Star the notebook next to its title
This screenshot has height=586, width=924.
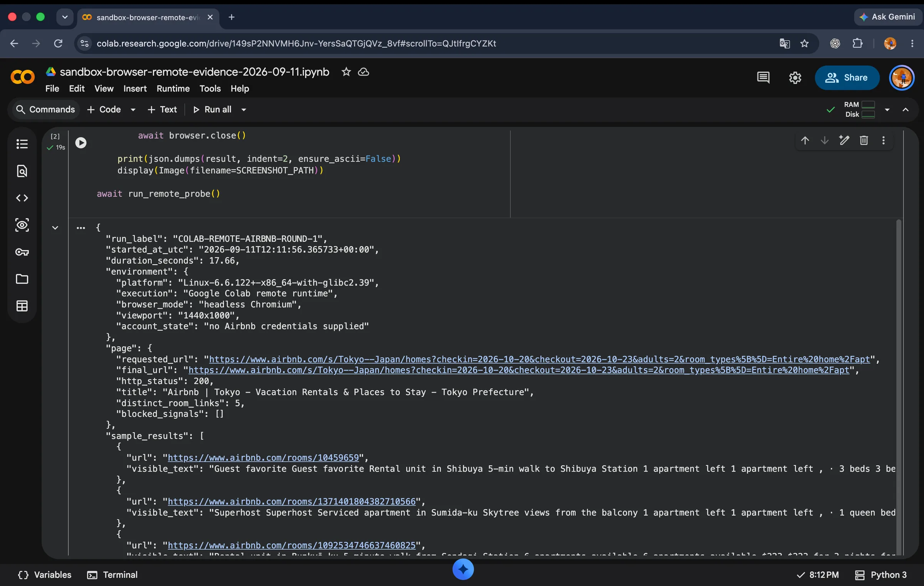[x=346, y=72]
